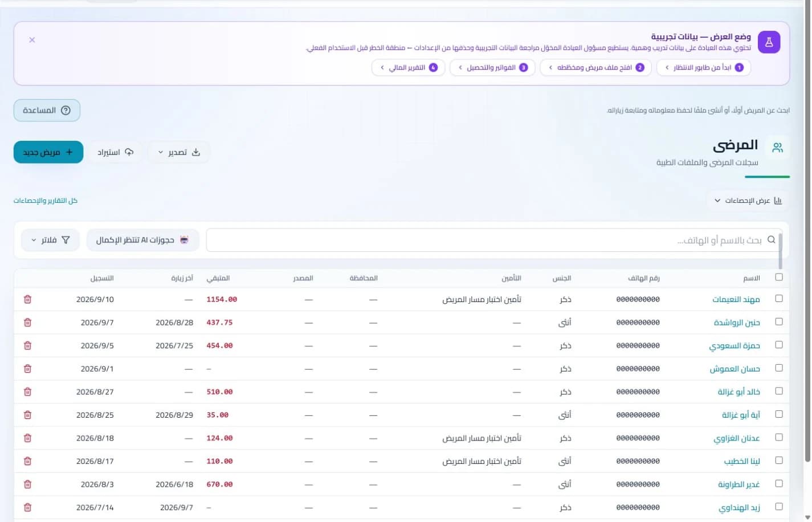The image size is (812, 522).
Task: Click trash icon for حنين الرواشدة row
Action: point(27,323)
